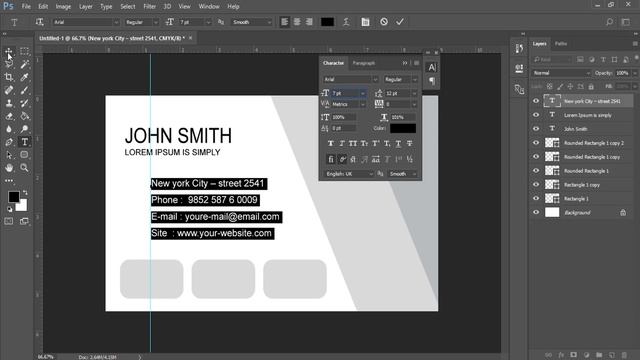Select the Hand tool
The width and height of the screenshot is (640, 360).
[9, 168]
